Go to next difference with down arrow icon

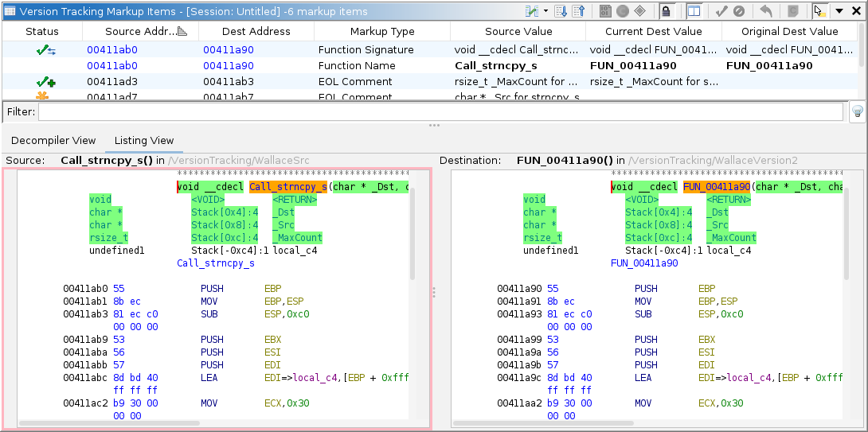point(561,11)
